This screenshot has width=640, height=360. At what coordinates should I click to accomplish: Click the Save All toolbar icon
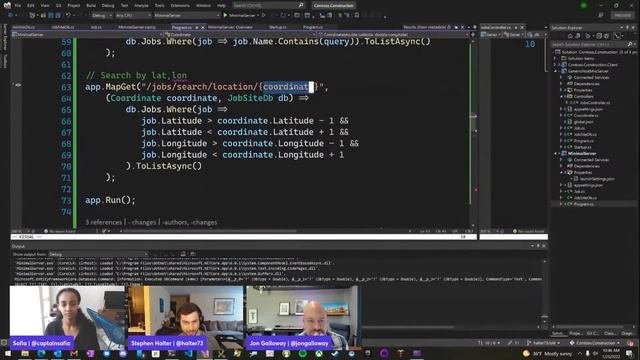(58, 16)
